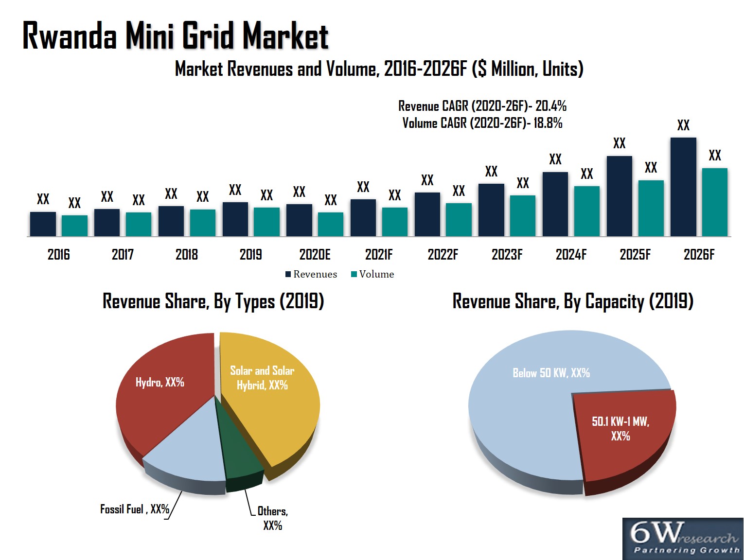This screenshot has height=560, width=744.
Task: Select the 2019 axis label
Action: coord(251,254)
